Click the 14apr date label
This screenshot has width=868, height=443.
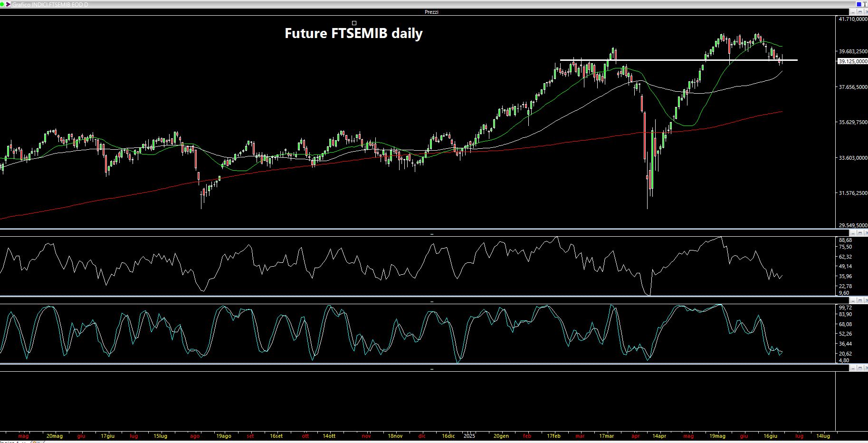pos(659,436)
